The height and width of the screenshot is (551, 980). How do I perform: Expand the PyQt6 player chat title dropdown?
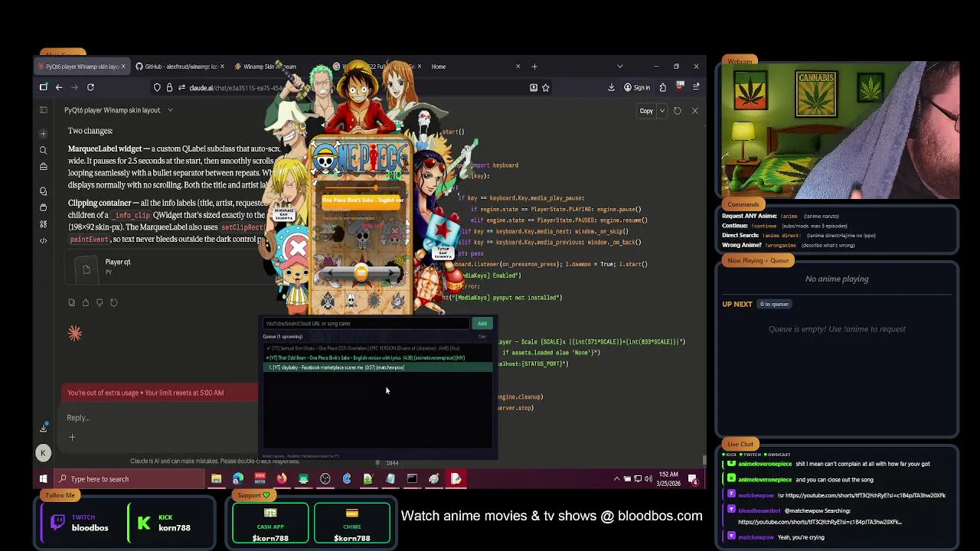click(x=170, y=110)
